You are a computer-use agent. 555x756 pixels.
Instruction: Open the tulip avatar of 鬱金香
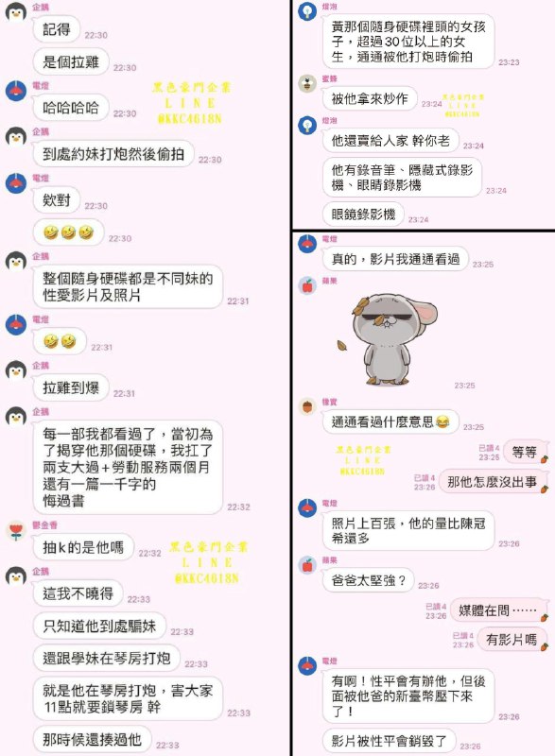click(x=15, y=531)
